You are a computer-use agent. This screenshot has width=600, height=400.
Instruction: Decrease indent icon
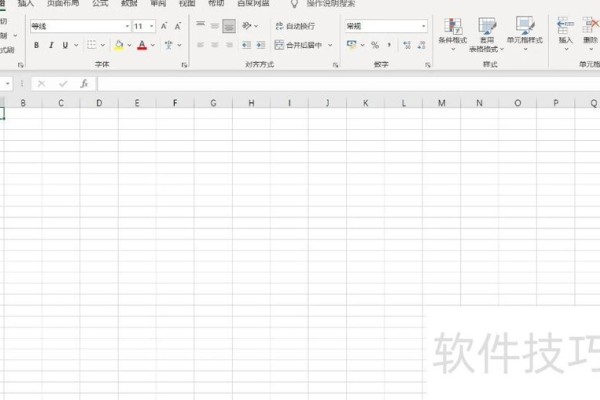246,45
